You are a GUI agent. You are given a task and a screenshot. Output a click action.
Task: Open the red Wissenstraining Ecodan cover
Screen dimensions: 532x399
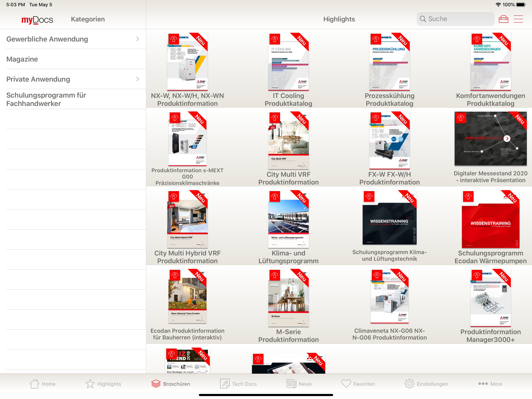pyautogui.click(x=490, y=219)
